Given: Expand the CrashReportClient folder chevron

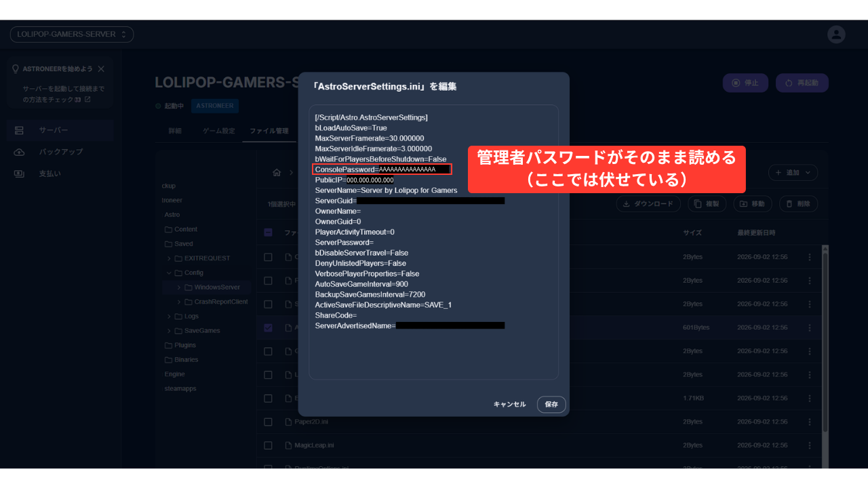Looking at the screenshot, I should 179,302.
